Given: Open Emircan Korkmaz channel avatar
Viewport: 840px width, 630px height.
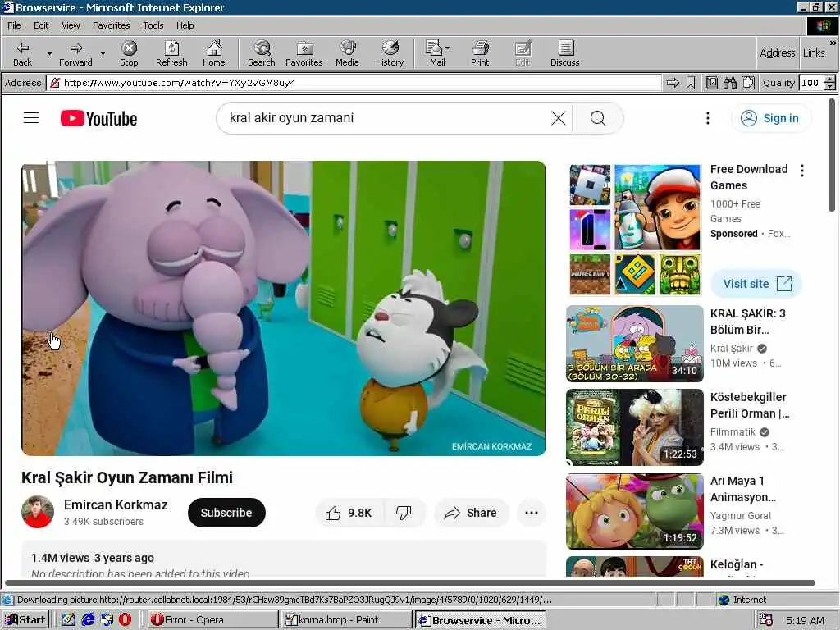Looking at the screenshot, I should click(38, 512).
